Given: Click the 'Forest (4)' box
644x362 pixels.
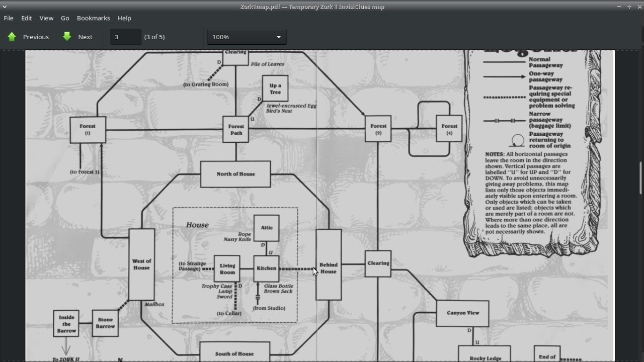Looking at the screenshot, I should pos(449,129).
